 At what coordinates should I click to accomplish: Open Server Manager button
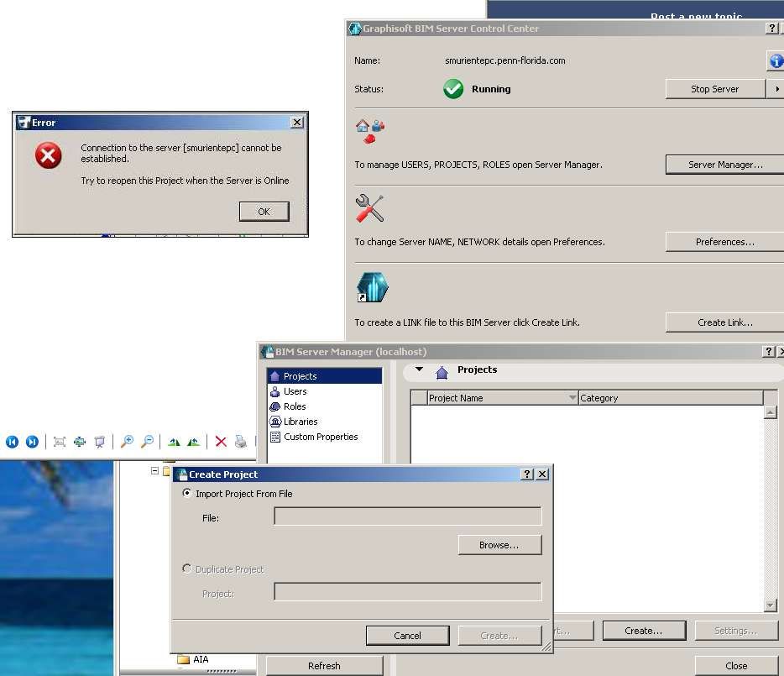pyautogui.click(x=725, y=164)
